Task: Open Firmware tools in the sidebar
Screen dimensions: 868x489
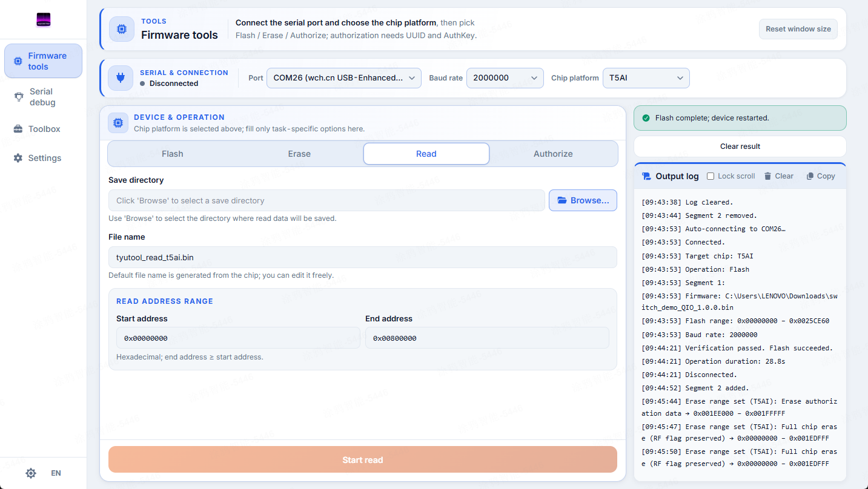Action: tap(43, 61)
